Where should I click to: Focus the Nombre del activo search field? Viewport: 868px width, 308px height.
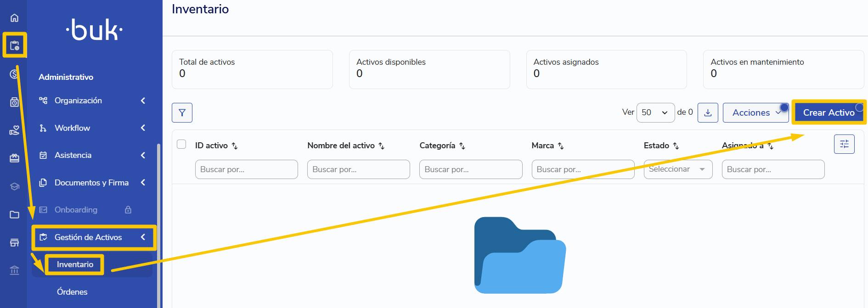[x=358, y=169]
